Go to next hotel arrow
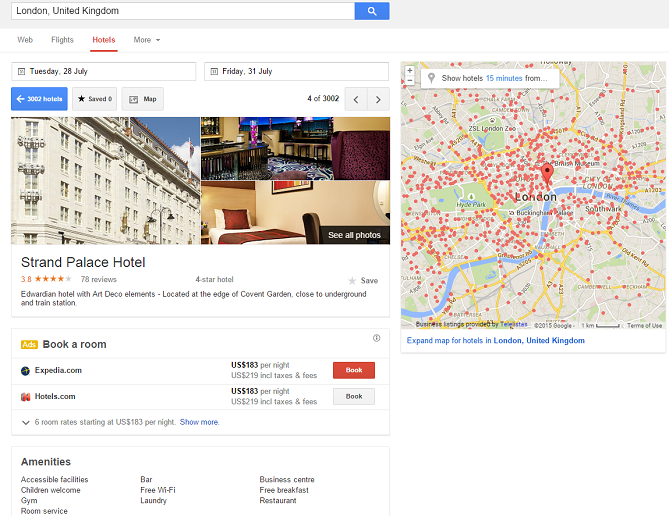Screen dimensions: 669x516 point(378,99)
